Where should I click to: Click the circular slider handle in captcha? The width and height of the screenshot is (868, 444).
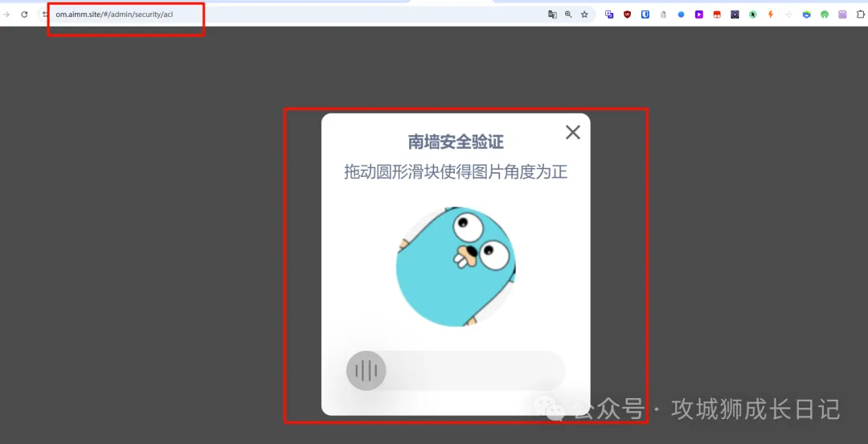pos(366,371)
